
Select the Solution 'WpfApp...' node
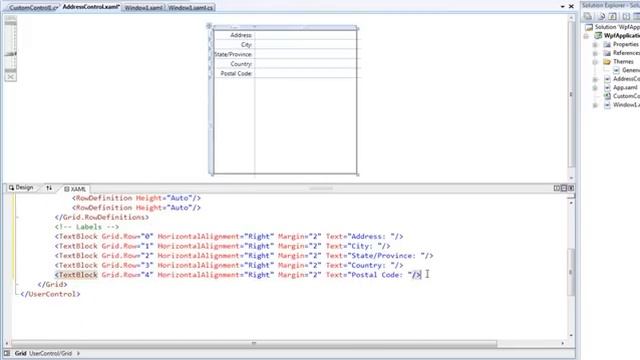(617, 27)
